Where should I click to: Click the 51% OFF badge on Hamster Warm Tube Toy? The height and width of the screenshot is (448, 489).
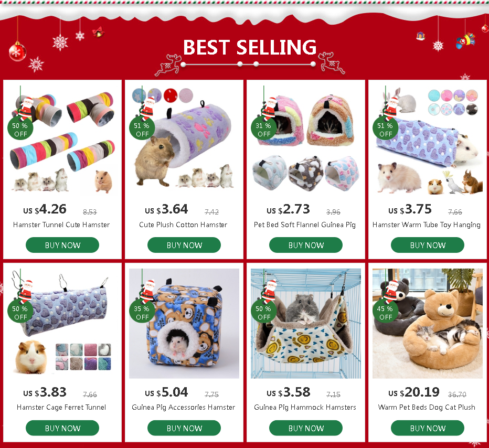pos(386,130)
